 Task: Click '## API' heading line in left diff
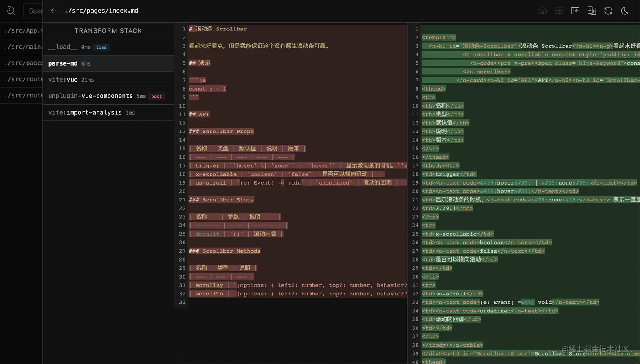[199, 114]
